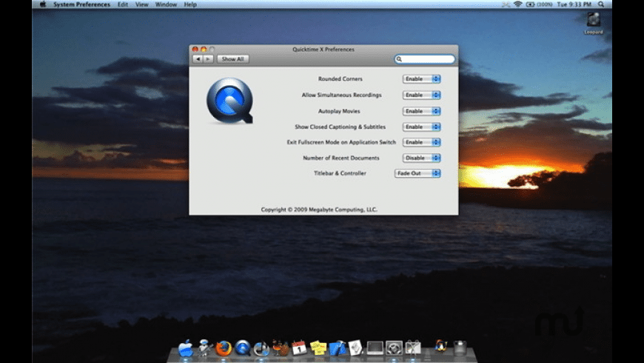Open Stickies yellow notes in Dock
This screenshot has height=363, width=644.
click(x=318, y=348)
